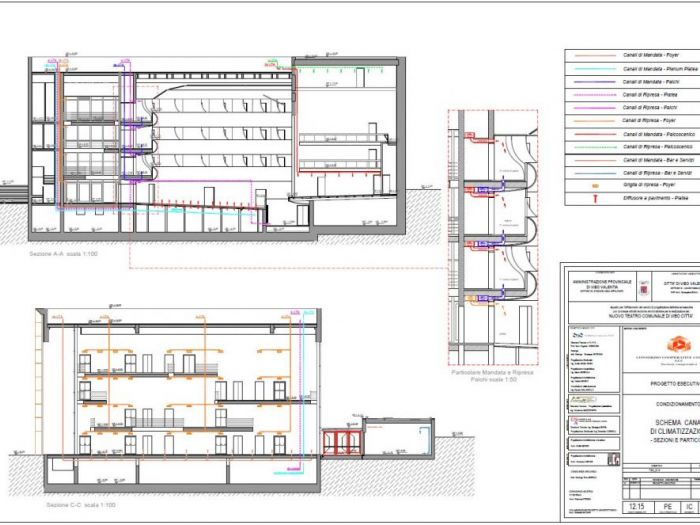Click the orange return grille symbol in legend
700x525 pixels.
595,186
